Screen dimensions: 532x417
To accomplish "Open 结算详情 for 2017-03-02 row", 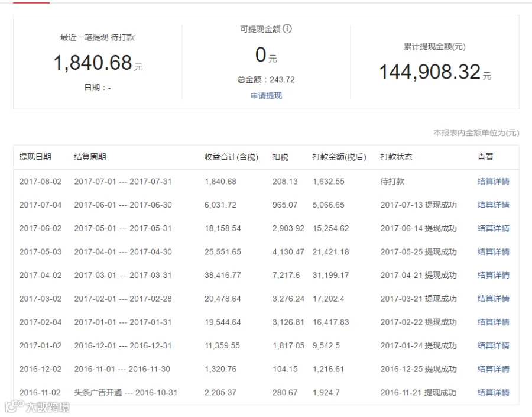I will click(493, 299).
